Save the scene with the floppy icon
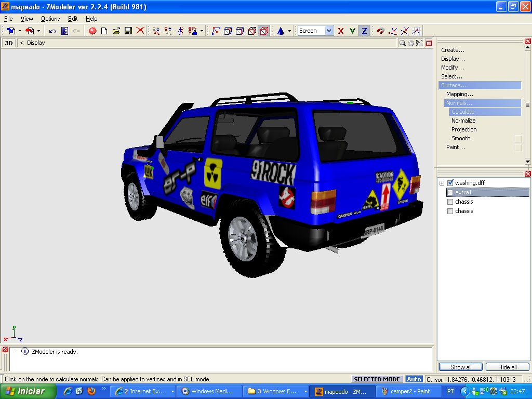This screenshot has width=532, height=399. coord(128,31)
